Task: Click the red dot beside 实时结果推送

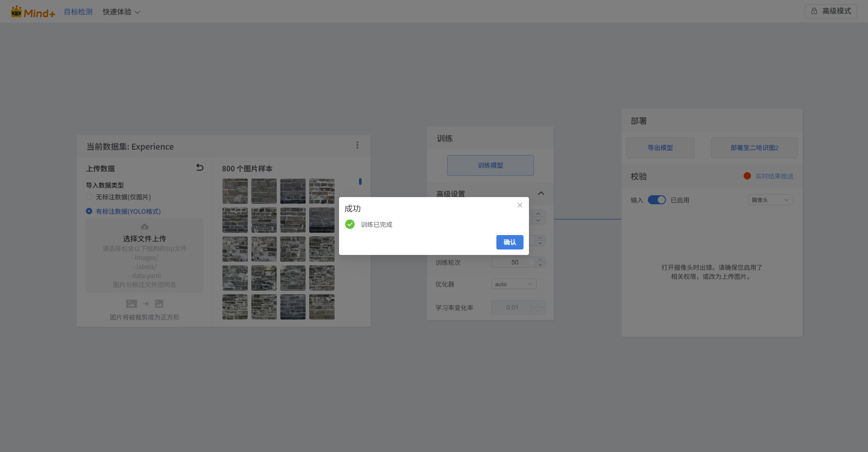Action: pos(747,176)
